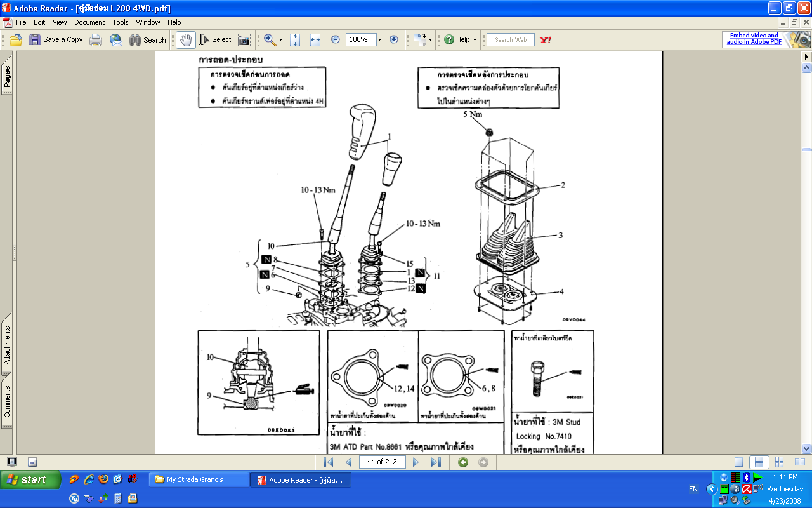Screen dimensions: 812x508
Task: Open the zoom percentage dropdown arrow
Action: [x=380, y=39]
